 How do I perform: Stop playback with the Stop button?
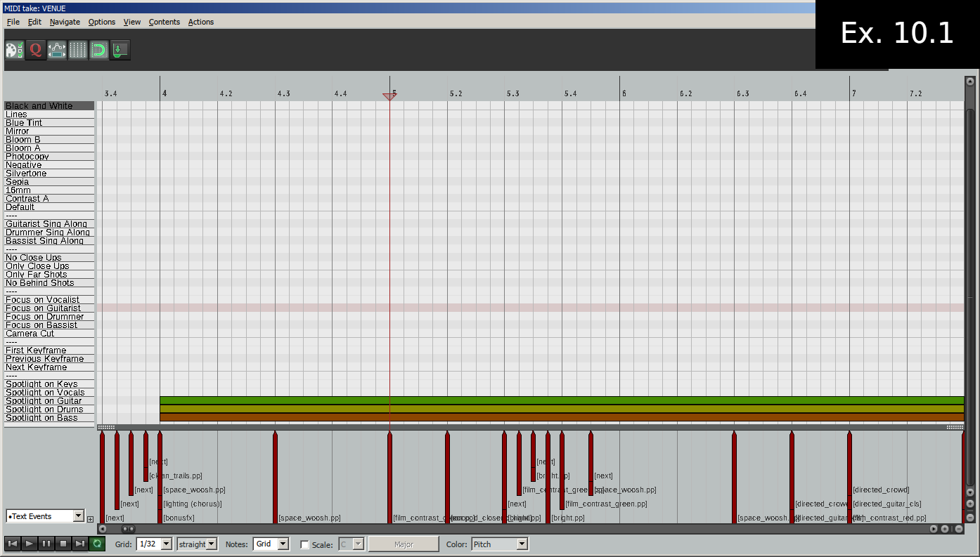(x=63, y=544)
